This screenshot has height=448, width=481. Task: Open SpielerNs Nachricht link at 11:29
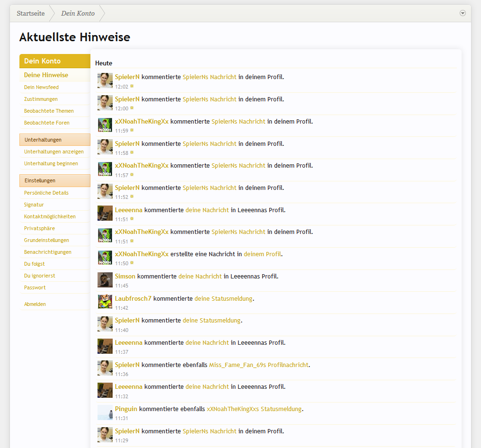[210, 431]
